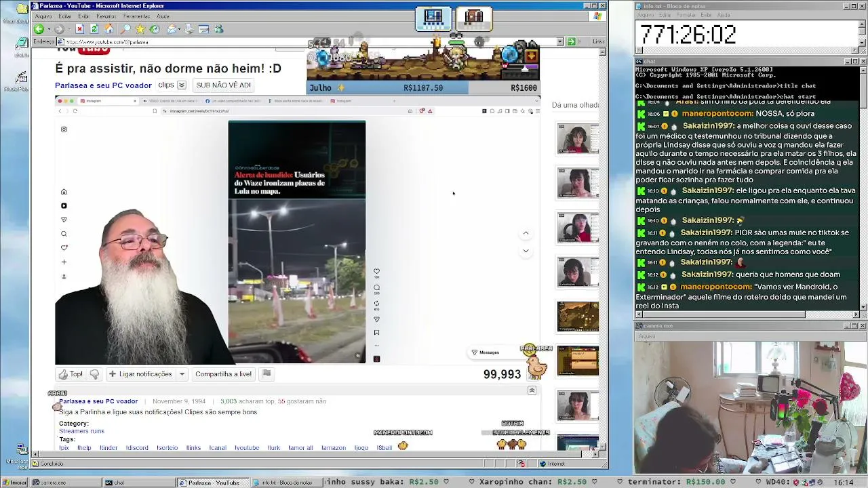
Task: Switch to the chat taskbar button
Action: pos(138,483)
